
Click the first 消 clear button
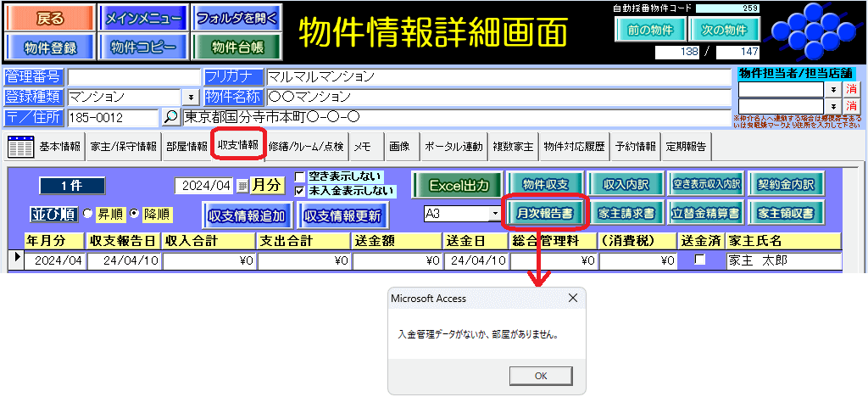pos(851,88)
